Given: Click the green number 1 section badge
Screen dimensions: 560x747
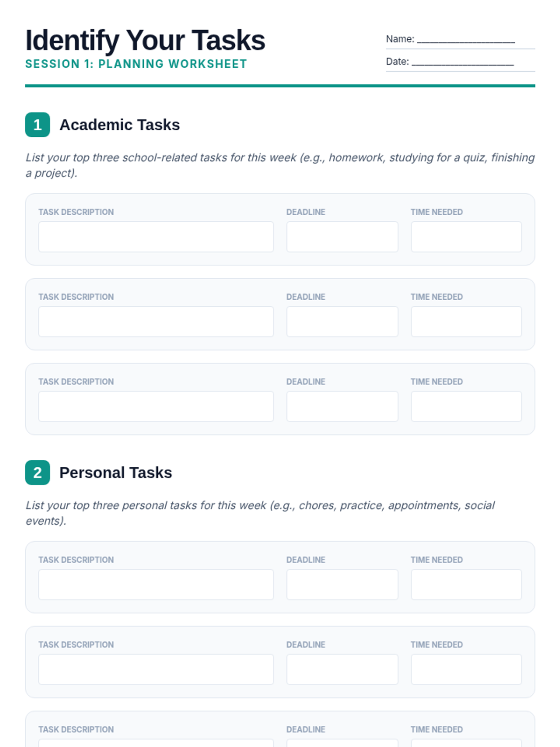Looking at the screenshot, I should click(x=37, y=125).
